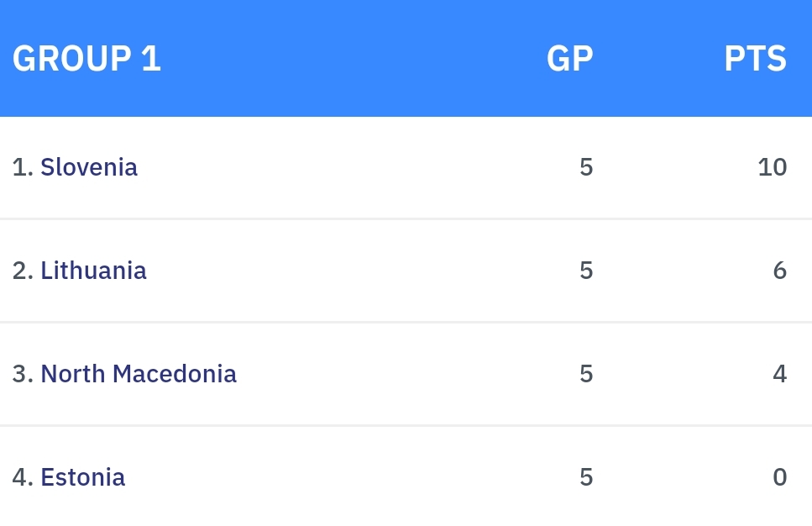Click the GROUP 1 header title

pos(86,59)
